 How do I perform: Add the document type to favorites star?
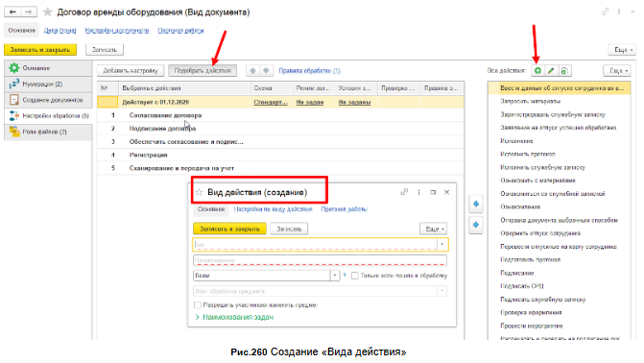pyautogui.click(x=48, y=12)
